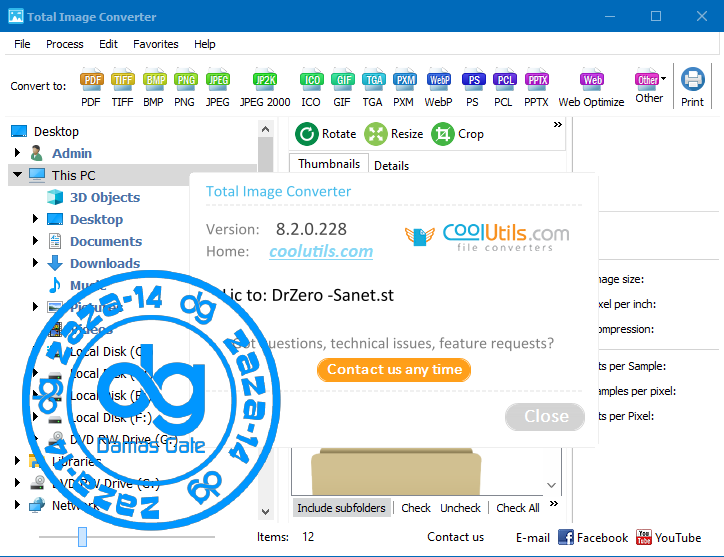Open the Edit menu
Screen dimensions: 724x557
tap(109, 44)
